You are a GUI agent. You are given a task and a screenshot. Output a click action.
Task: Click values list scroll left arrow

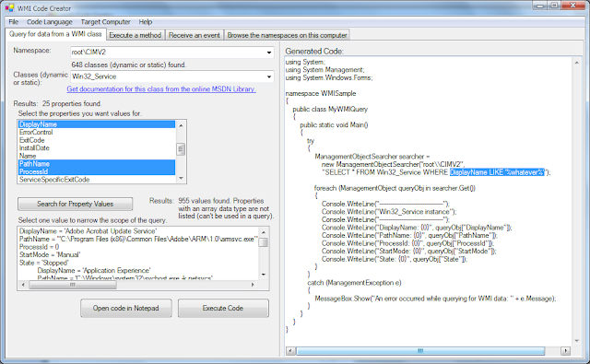click(23, 285)
